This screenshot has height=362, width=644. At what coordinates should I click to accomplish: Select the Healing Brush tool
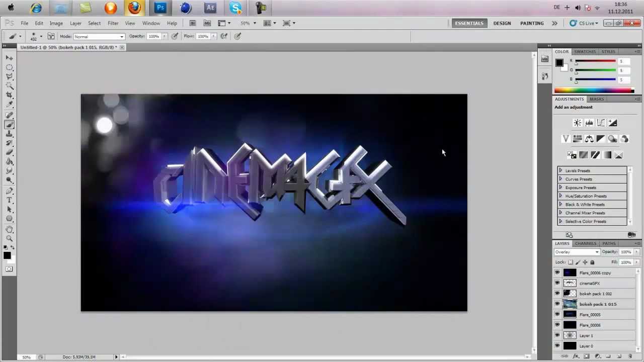(x=10, y=116)
